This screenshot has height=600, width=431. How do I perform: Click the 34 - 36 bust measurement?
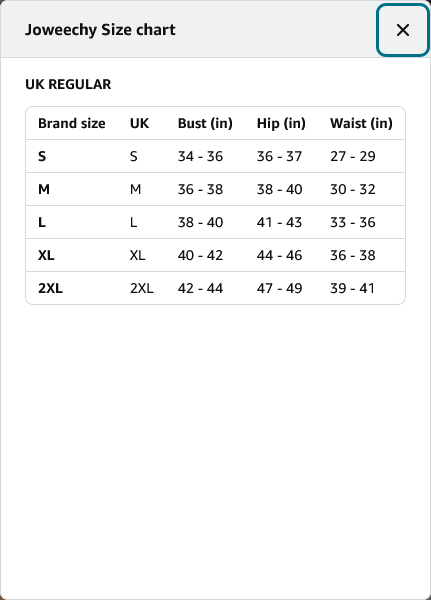(200, 156)
